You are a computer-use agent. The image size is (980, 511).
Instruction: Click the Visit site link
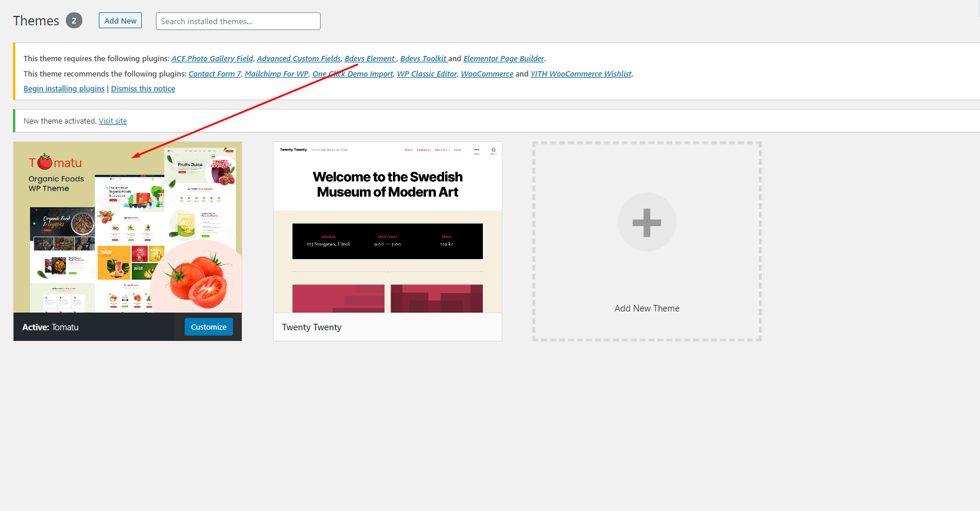pos(113,121)
